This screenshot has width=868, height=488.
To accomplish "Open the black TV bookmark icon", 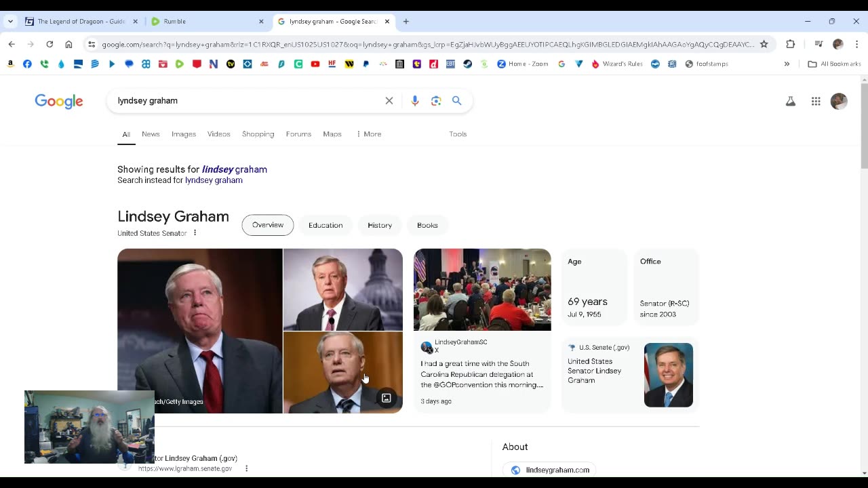I will 231,64.
